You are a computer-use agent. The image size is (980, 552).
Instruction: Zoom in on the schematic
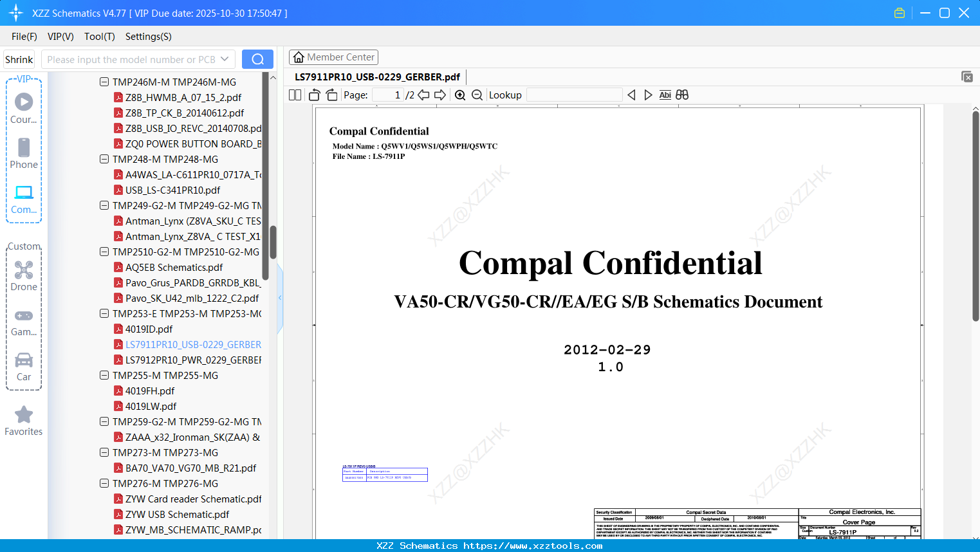point(460,95)
